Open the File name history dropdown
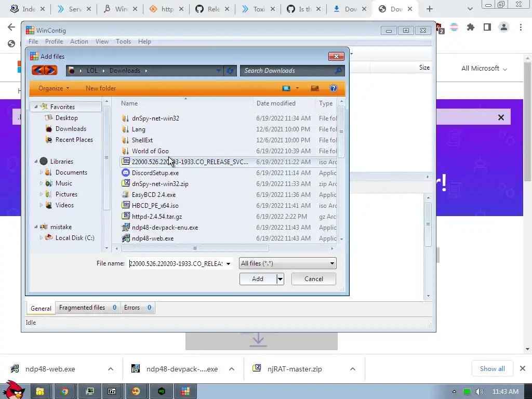The width and height of the screenshot is (532, 399). click(x=229, y=263)
